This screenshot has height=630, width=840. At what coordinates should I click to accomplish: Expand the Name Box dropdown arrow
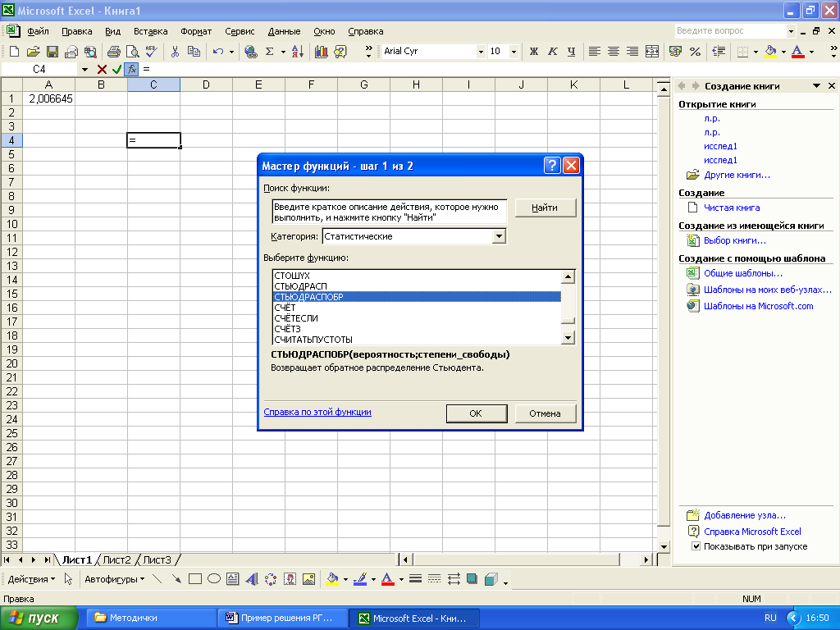tap(84, 69)
